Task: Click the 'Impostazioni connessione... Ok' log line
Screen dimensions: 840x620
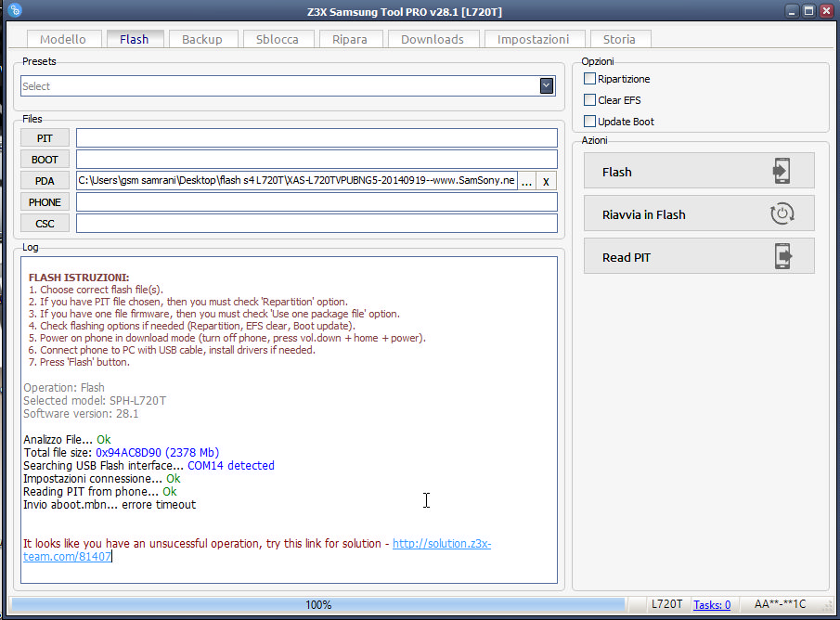Action: (102, 478)
